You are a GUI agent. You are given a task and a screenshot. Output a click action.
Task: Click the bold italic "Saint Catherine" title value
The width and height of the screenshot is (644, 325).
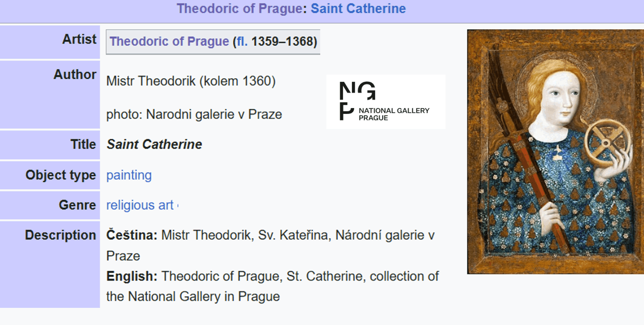[154, 144]
